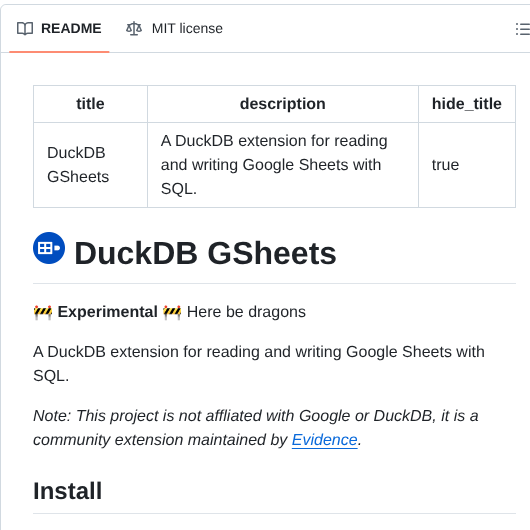Click the bold 'Experimental' text
530x530 pixels.
107,312
